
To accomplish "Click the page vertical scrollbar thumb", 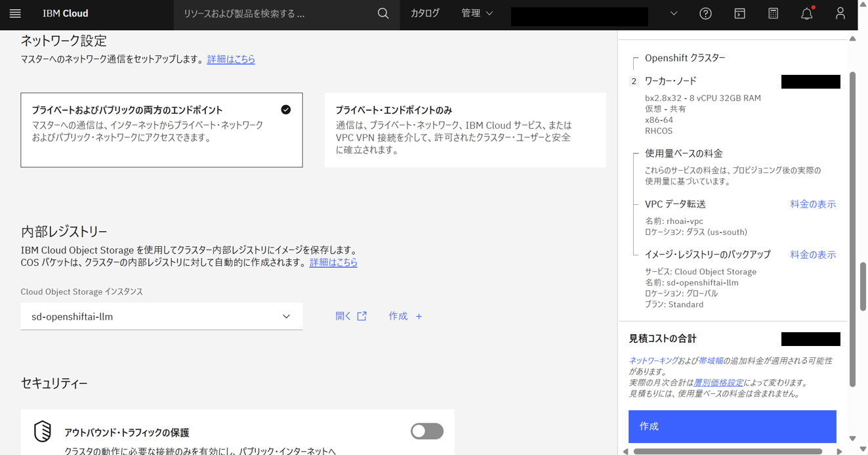I will coord(863,286).
